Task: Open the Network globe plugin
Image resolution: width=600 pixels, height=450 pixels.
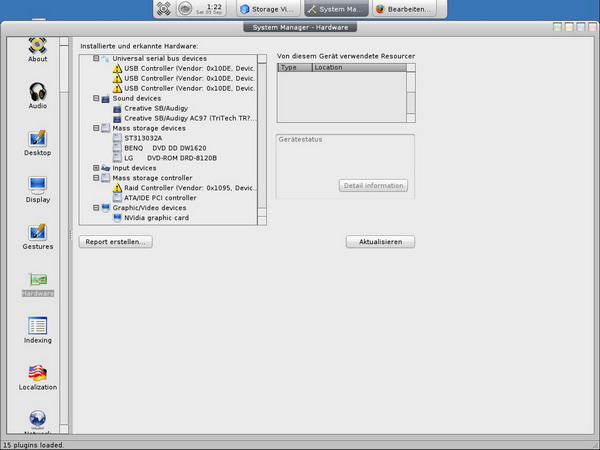Action: (x=38, y=421)
